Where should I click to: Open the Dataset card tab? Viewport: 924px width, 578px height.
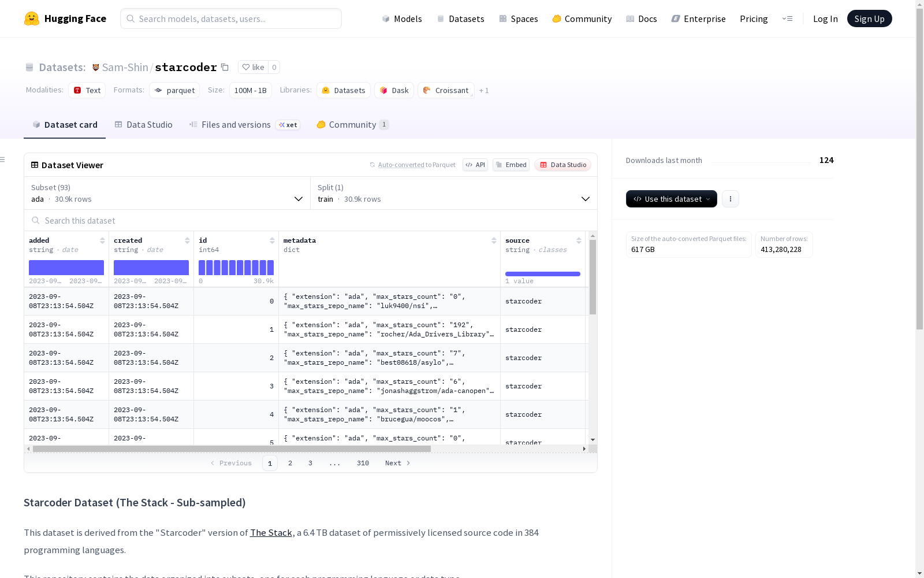[x=65, y=125]
